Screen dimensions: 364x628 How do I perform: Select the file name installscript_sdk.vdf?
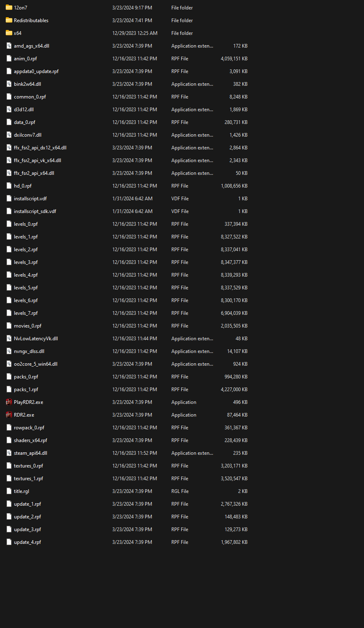point(35,211)
